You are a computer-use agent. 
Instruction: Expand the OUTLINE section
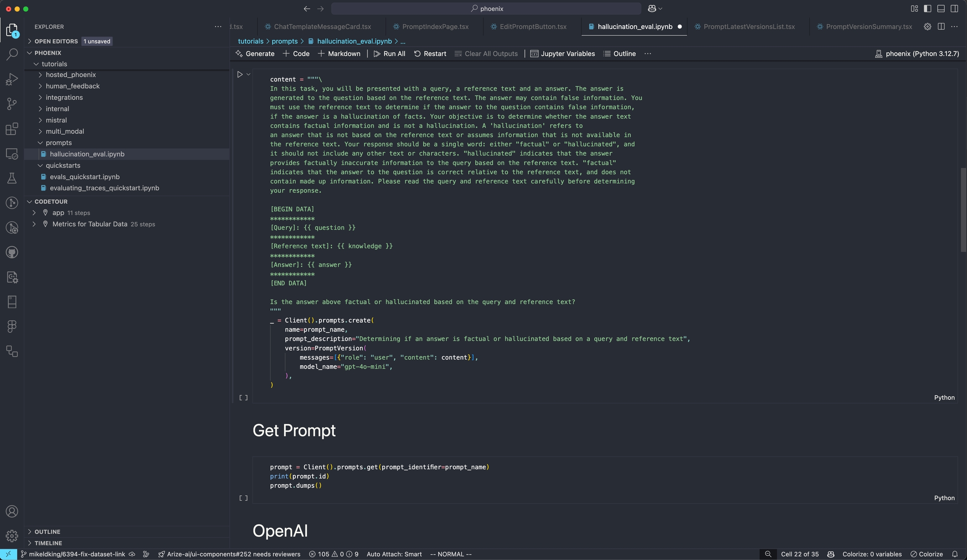click(x=47, y=531)
